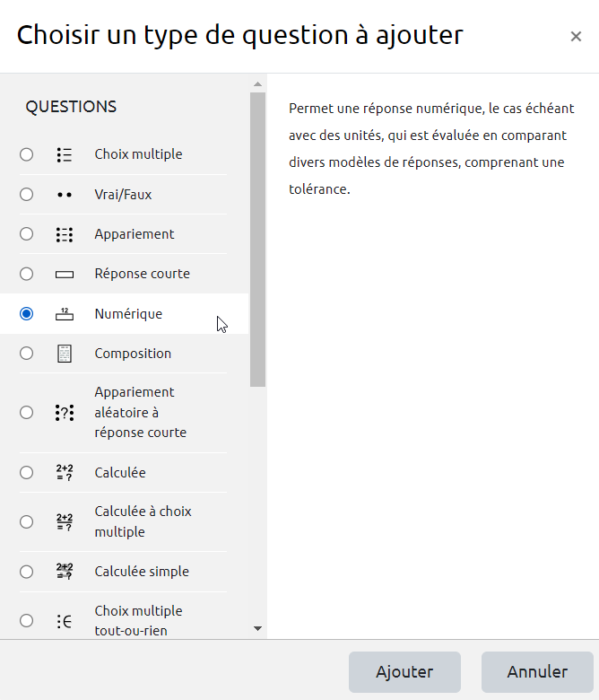Click the Choix multiple tout-ou-rien icon
This screenshot has width=599, height=700.
(64, 620)
